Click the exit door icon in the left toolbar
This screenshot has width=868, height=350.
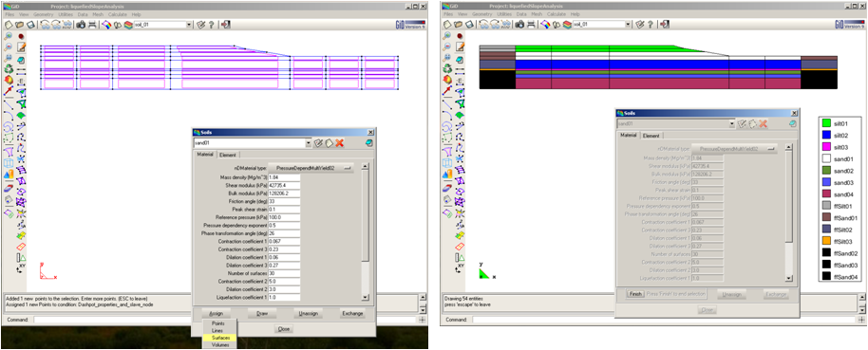click(x=225, y=25)
